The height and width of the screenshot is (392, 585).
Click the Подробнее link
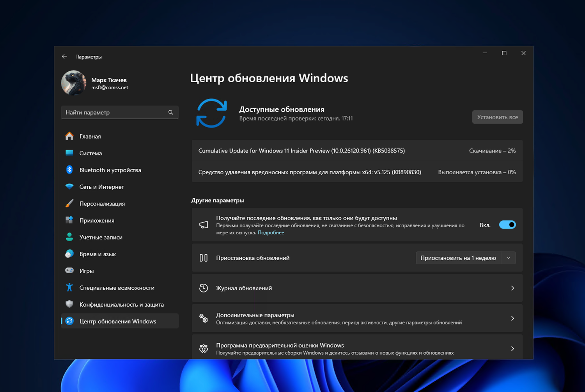(x=271, y=232)
